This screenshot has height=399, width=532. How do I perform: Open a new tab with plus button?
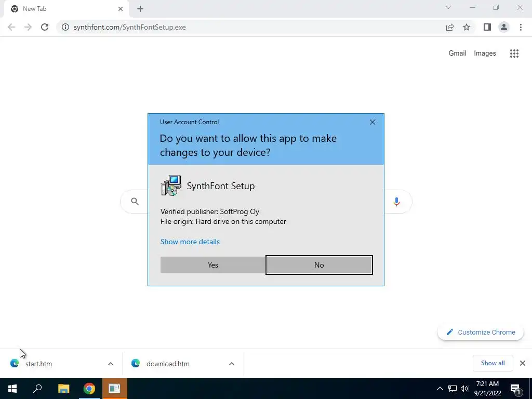point(140,9)
